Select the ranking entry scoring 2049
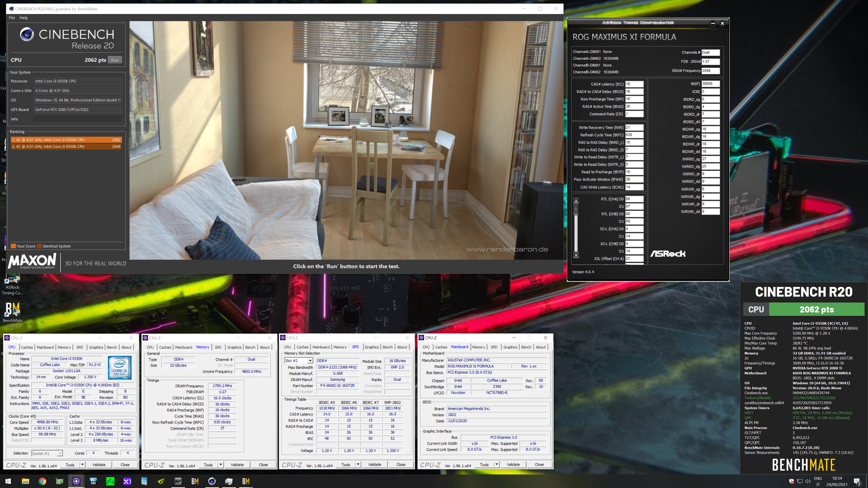 [66, 146]
